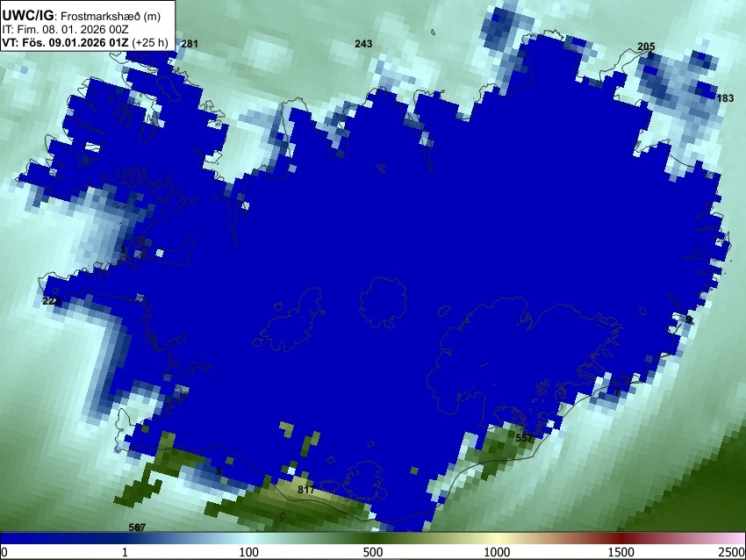
Task: Click the partly hidden "22" value on the southwest peninsula
Action: pyautogui.click(x=51, y=301)
